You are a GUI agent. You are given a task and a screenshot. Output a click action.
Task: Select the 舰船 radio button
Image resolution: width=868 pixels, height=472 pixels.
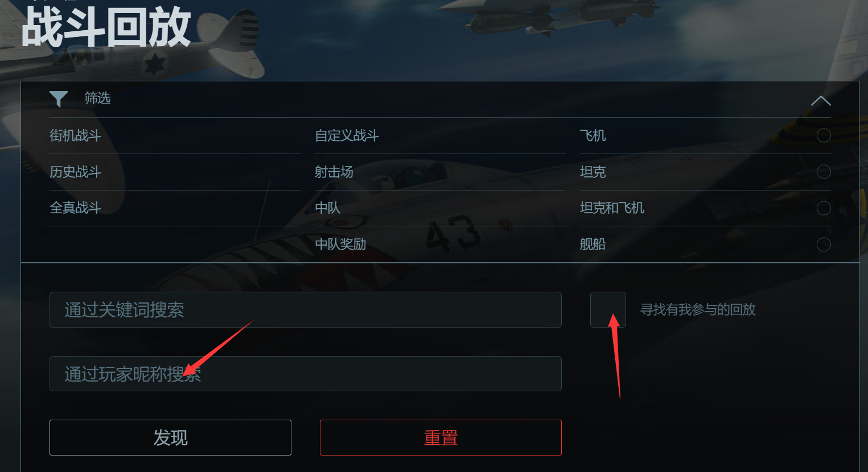824,245
